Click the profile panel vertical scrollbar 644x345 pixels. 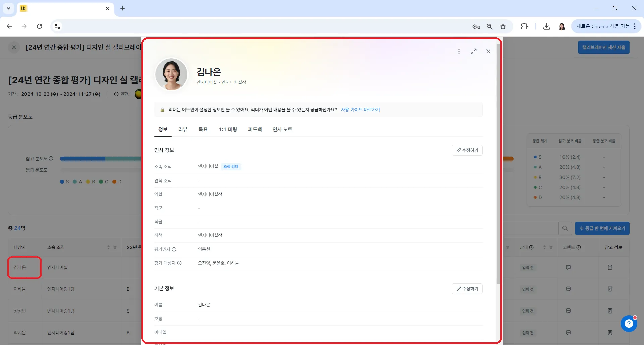click(498, 164)
